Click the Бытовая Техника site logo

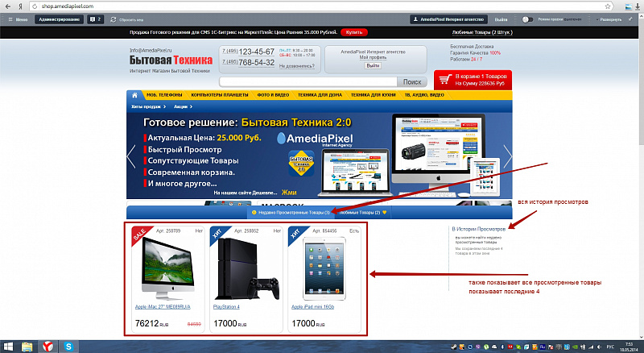coord(171,60)
